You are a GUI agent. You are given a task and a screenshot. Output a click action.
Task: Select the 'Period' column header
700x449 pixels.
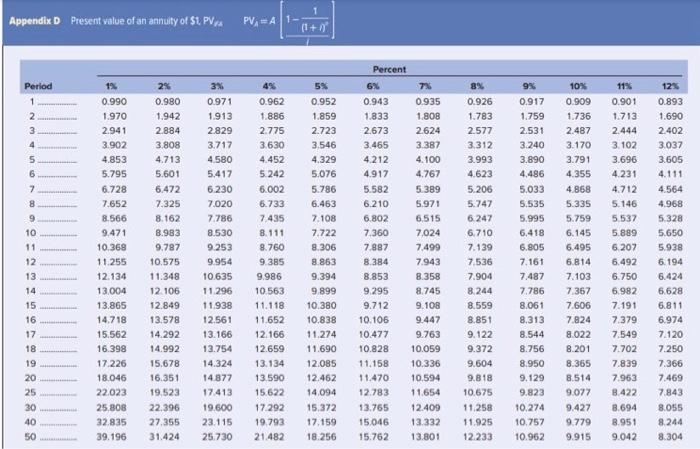(38, 86)
